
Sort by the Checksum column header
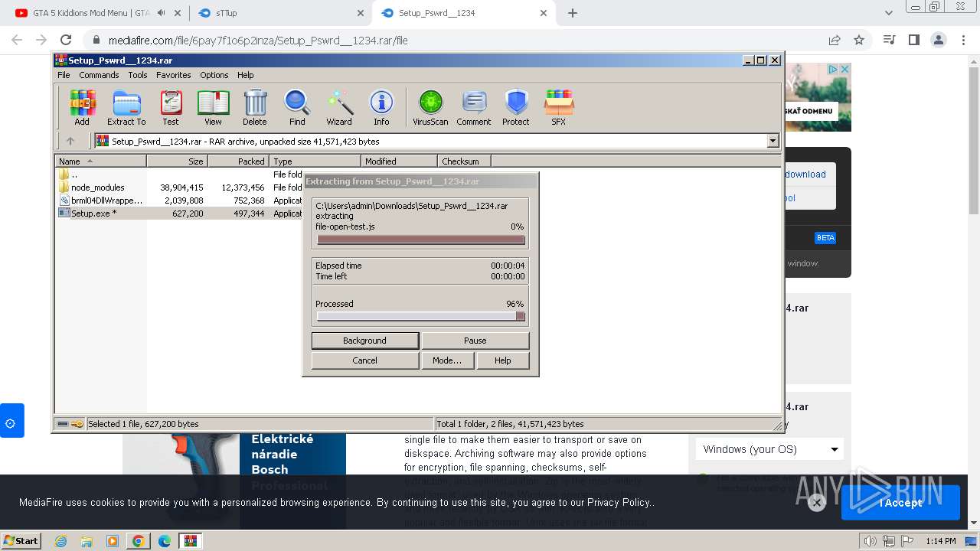464,161
